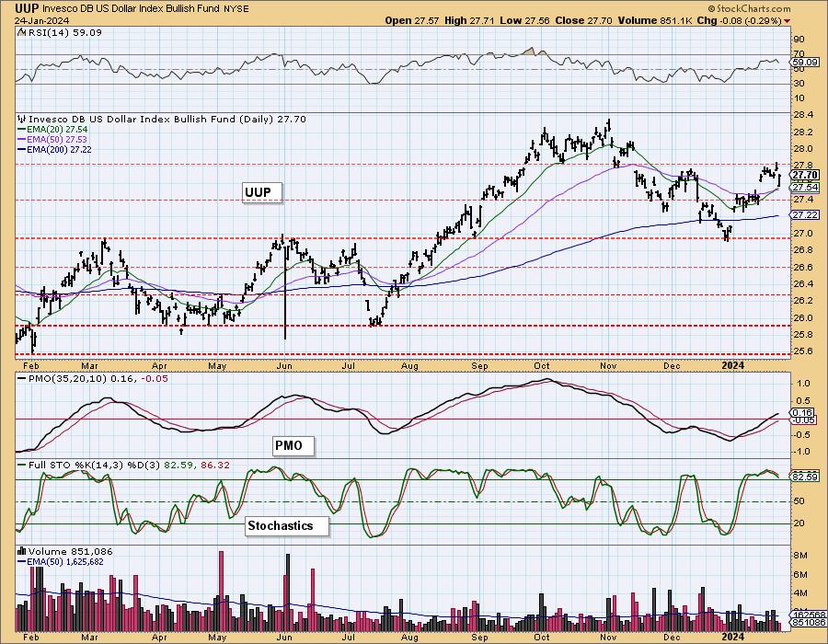Click the dark blue line swatch for EMA(200)
Viewport: 828px width, 644px height.
pyautogui.click(x=23, y=150)
